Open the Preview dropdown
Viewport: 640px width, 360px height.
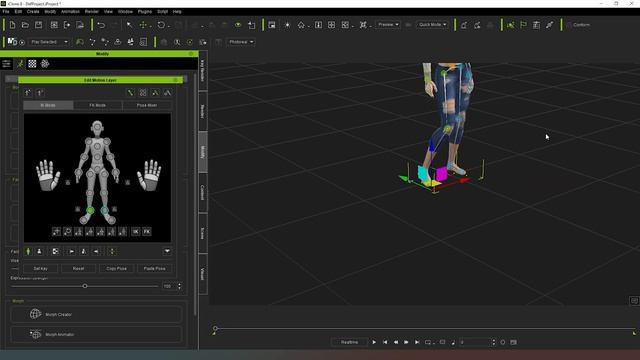388,24
